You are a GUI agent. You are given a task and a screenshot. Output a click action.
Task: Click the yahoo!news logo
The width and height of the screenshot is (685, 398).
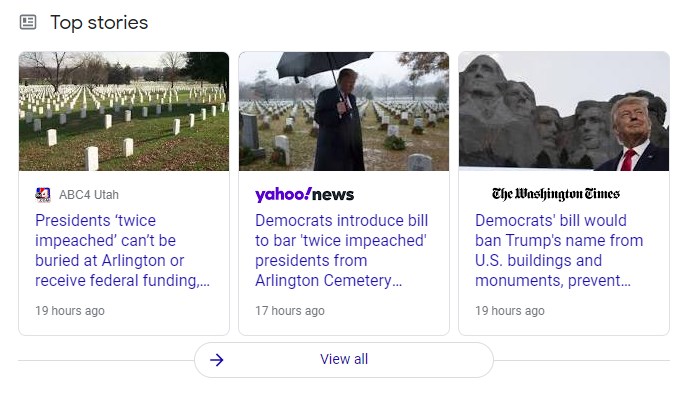(x=304, y=194)
